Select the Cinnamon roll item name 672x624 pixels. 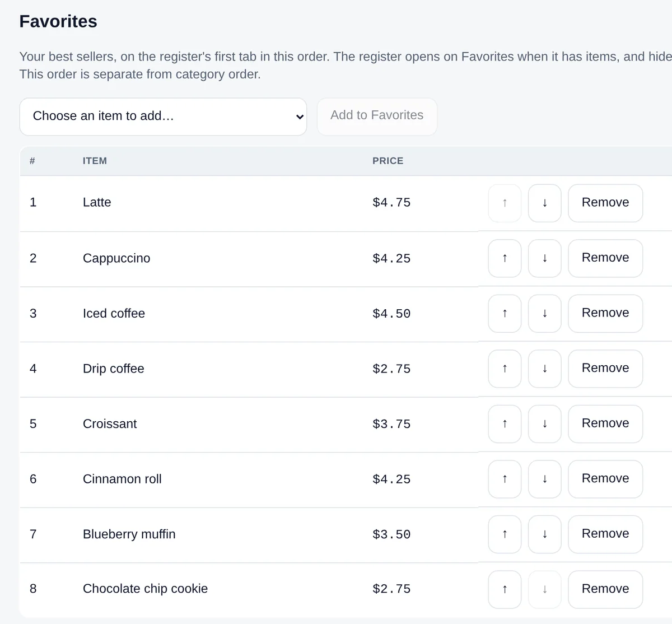pos(122,479)
